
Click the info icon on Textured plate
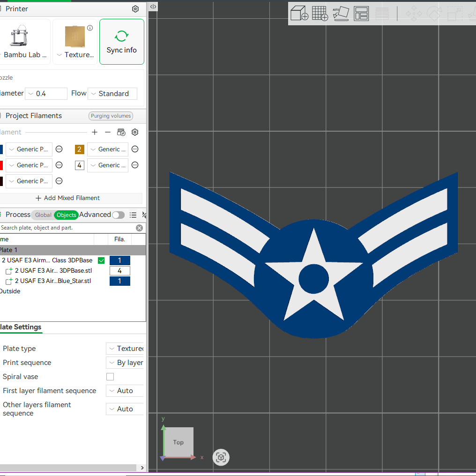point(90,28)
